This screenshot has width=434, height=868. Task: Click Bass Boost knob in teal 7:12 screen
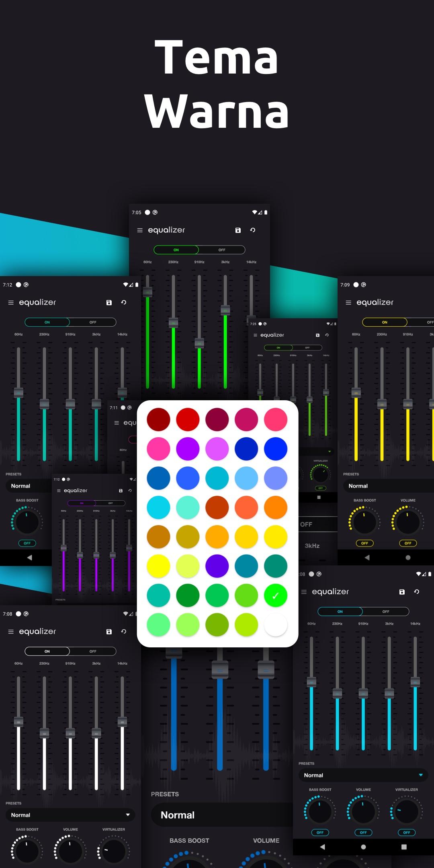[27, 522]
